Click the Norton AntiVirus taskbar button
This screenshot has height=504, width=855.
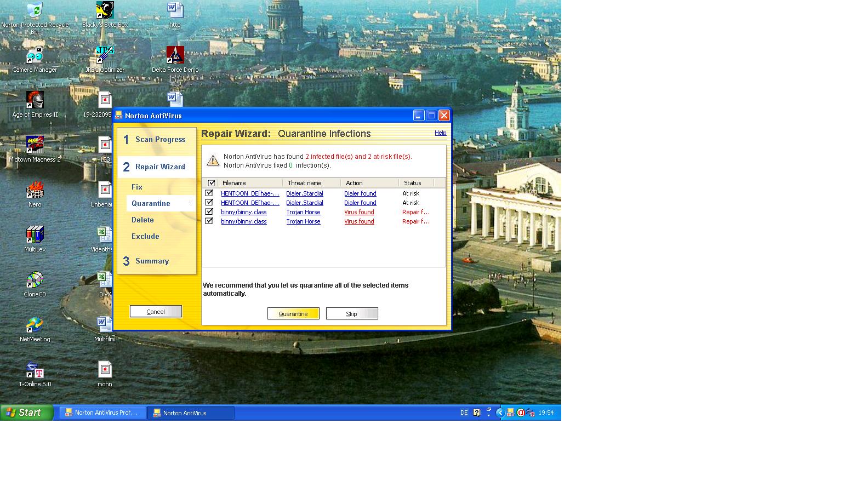(x=191, y=413)
